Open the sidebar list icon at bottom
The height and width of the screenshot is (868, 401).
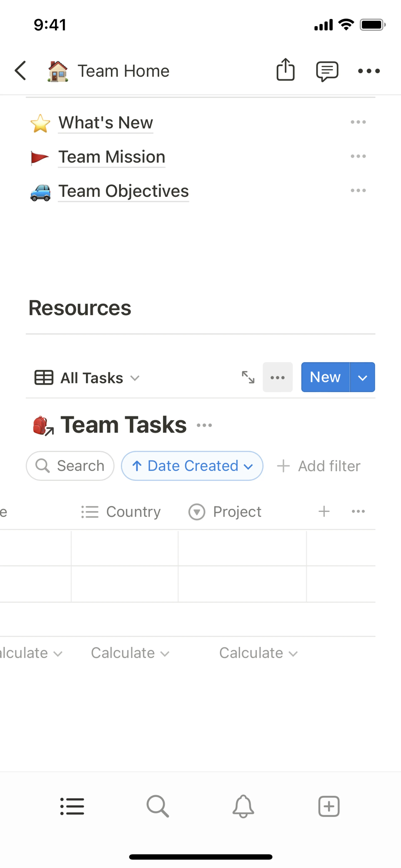coord(72,806)
